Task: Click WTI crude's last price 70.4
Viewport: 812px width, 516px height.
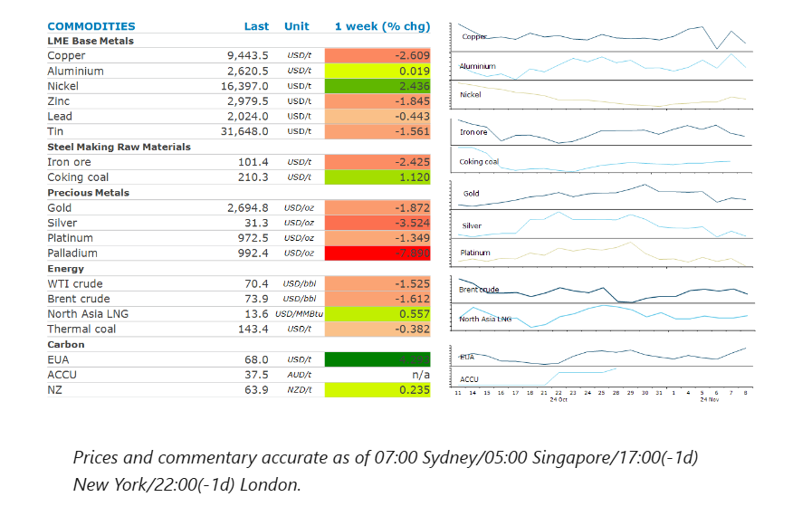Action: (x=256, y=284)
